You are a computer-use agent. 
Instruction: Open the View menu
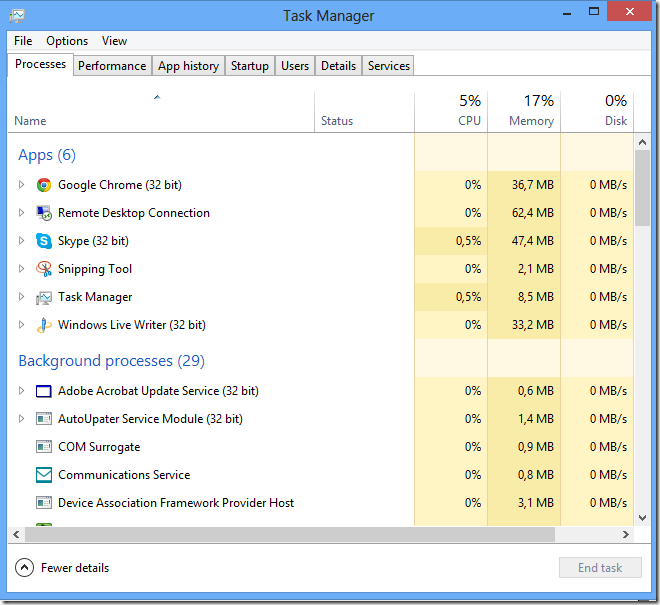tap(114, 41)
